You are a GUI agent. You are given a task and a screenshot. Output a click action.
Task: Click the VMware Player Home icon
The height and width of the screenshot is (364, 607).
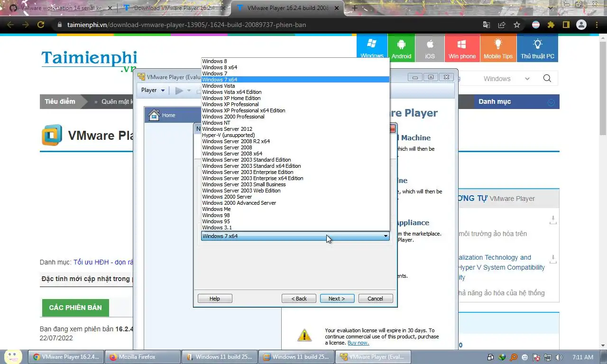click(154, 115)
